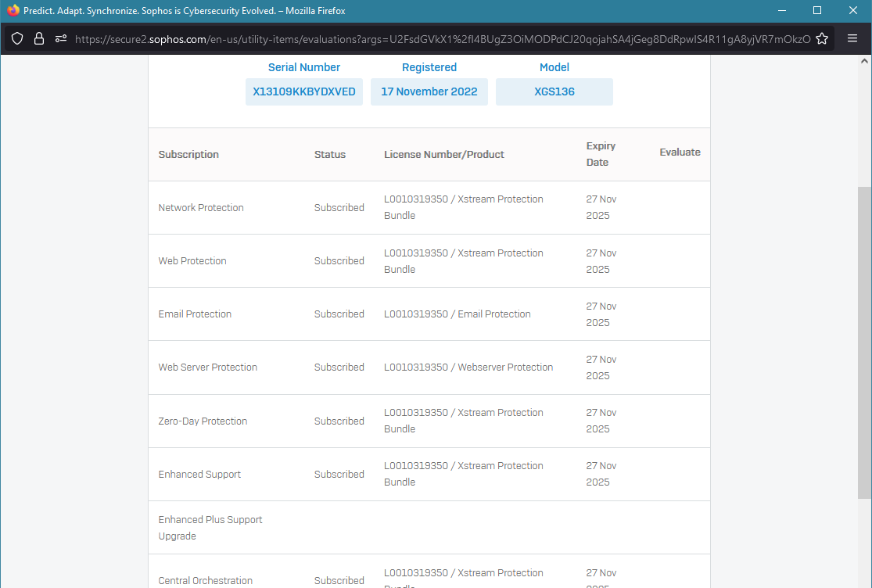Click Subscribed status for Web Protection
872x588 pixels.
pos(339,261)
